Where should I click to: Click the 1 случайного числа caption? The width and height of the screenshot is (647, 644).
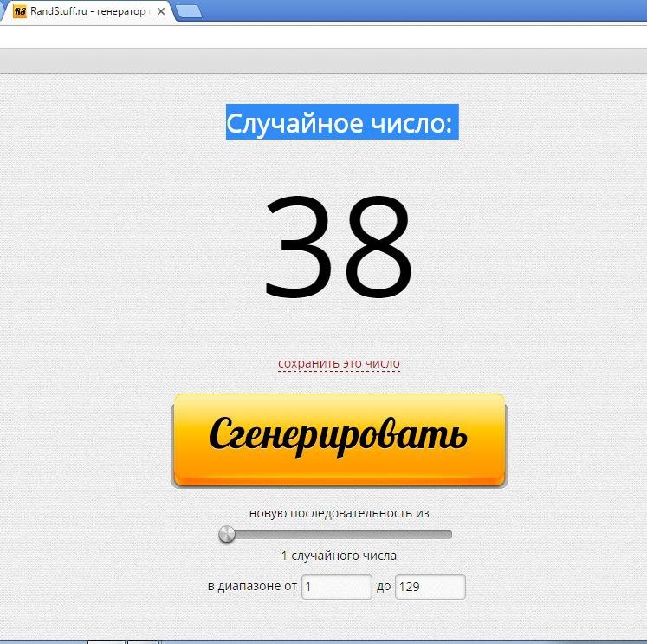pos(339,556)
